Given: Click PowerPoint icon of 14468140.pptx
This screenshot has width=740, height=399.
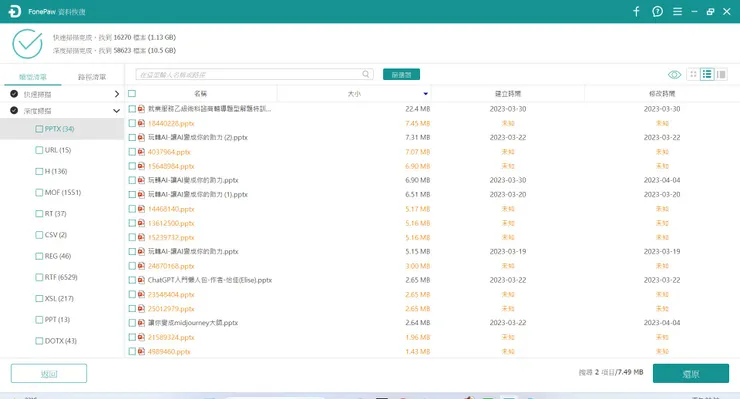Looking at the screenshot, I should click(141, 209).
